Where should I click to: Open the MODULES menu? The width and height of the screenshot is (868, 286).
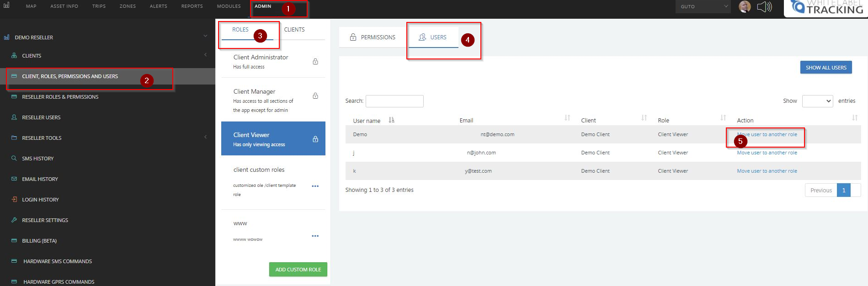229,6
